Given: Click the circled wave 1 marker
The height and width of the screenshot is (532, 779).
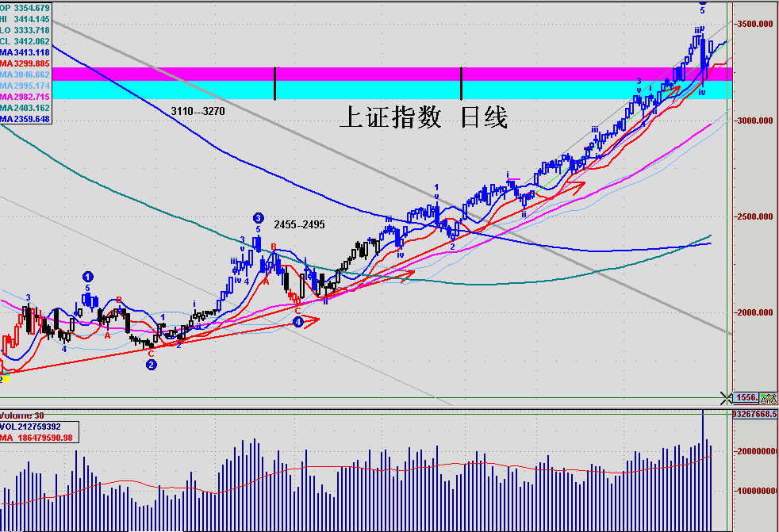Looking at the screenshot, I should pos(87,277).
